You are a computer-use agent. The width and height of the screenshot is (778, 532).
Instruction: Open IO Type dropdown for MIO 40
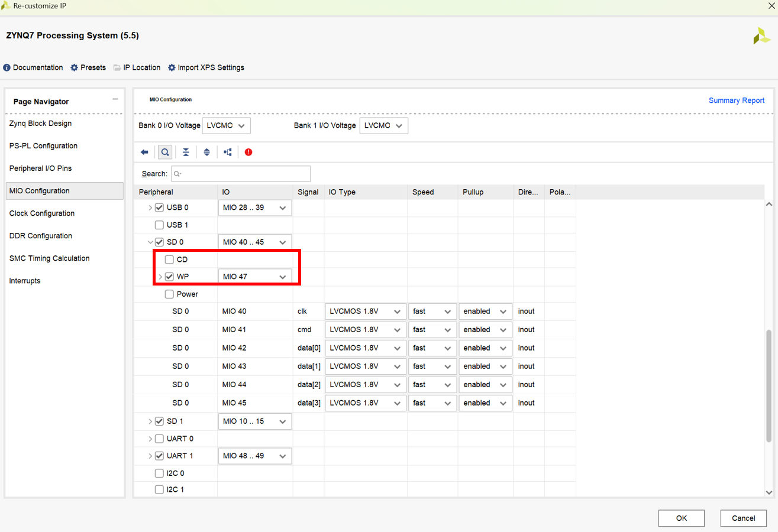[x=366, y=311]
